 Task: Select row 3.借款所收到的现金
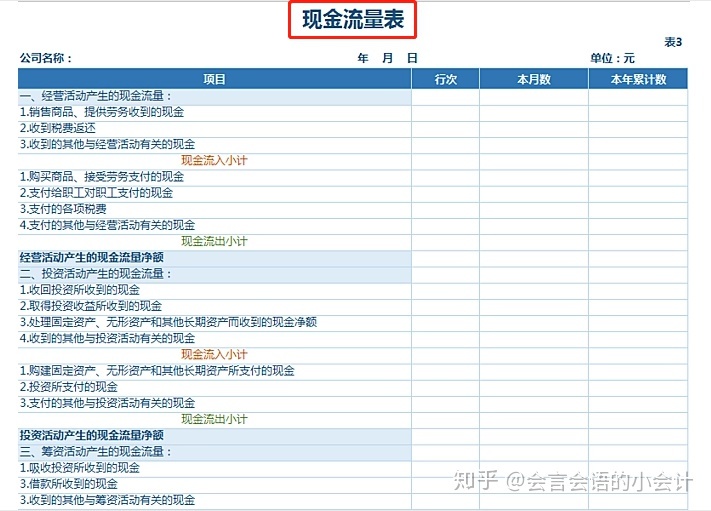[353, 485]
